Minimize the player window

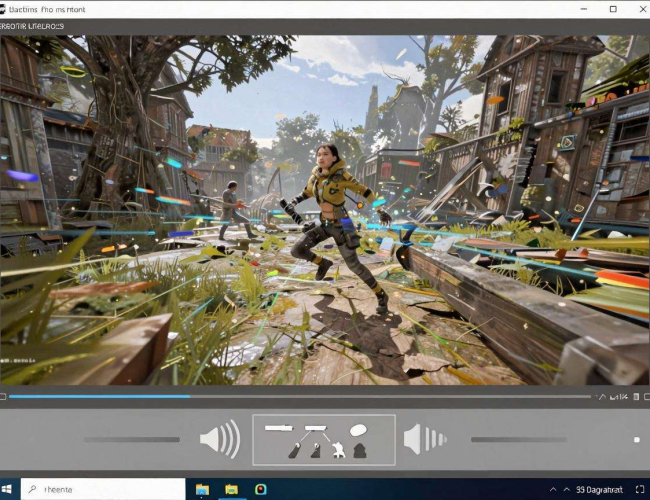(x=584, y=9)
